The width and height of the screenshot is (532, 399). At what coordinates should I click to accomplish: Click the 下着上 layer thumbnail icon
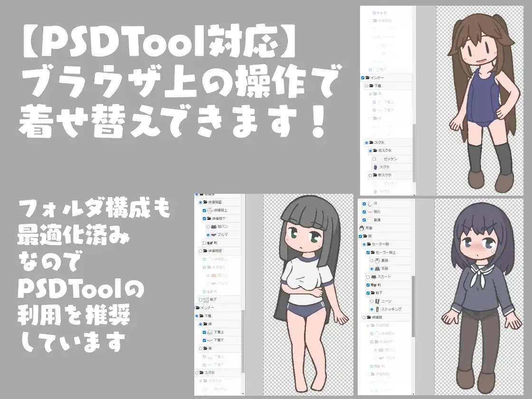pyautogui.click(x=210, y=332)
